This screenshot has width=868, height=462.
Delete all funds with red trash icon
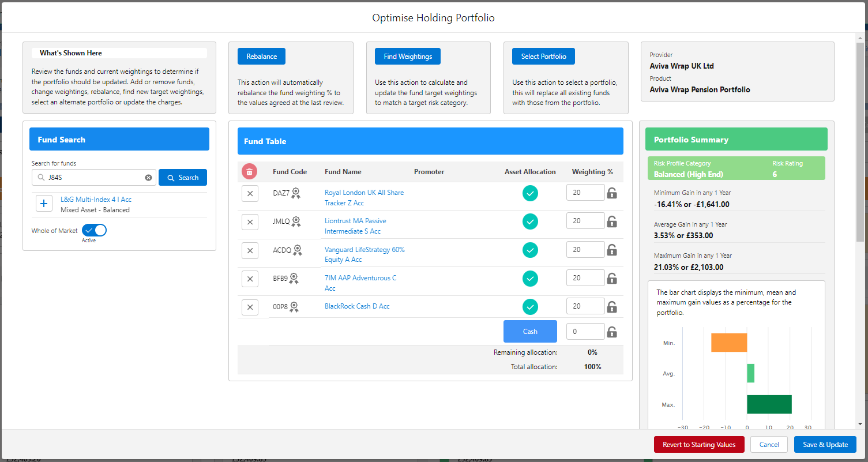pos(249,171)
